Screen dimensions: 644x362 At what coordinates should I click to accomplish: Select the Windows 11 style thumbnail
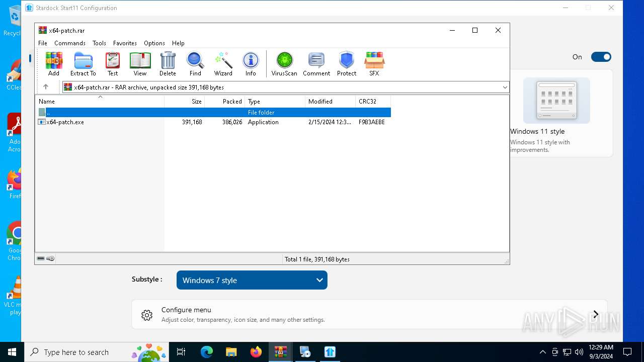click(556, 101)
